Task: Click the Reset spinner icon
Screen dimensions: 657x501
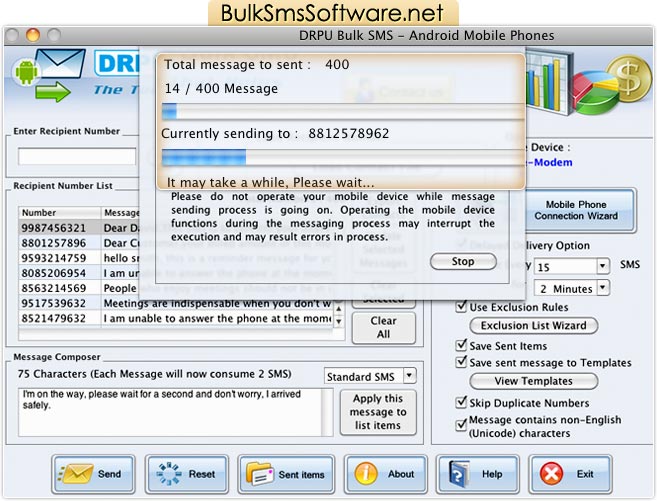Action: coord(169,474)
